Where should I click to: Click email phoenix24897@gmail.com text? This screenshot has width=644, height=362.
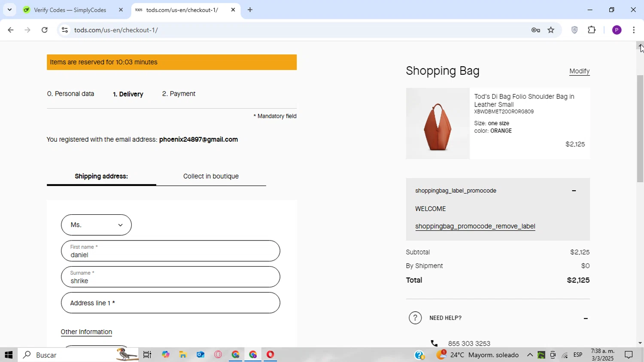198,140
